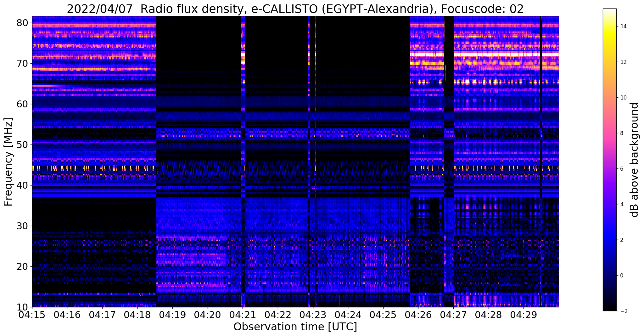Click the 40 MHz frequency tick label
The height and width of the screenshot is (336, 644).
[23, 185]
